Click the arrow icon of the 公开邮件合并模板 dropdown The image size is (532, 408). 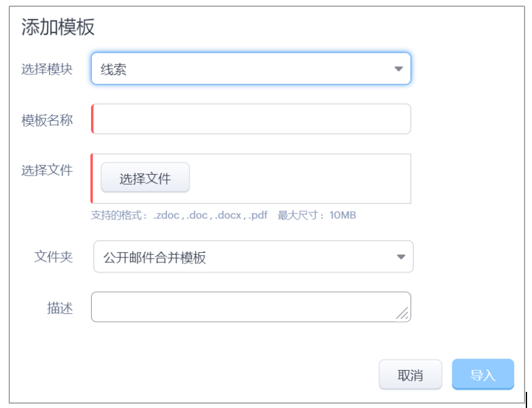[401, 257]
